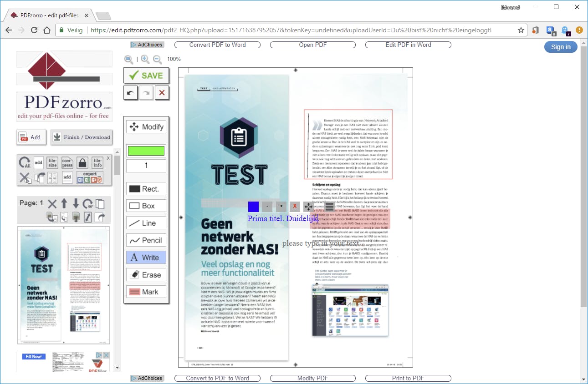588x384 pixels.
Task: Click Finish / Download button
Action: coord(82,137)
